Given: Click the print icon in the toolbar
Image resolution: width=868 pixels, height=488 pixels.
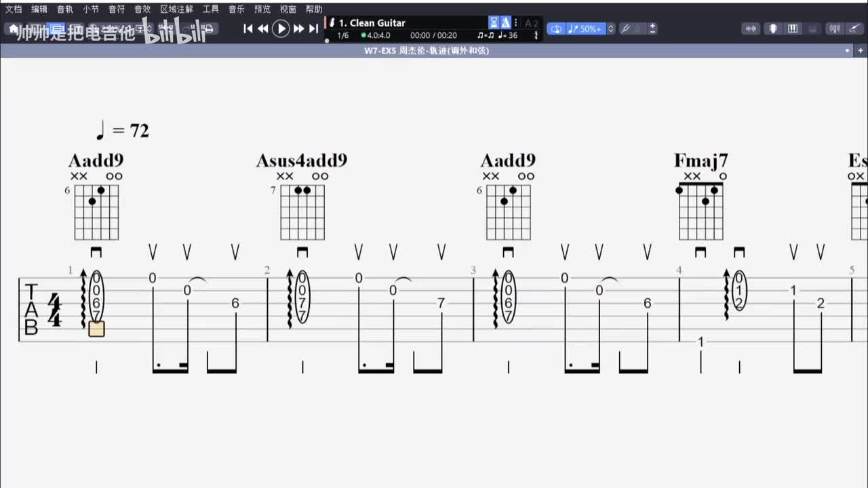Looking at the screenshot, I should [208, 28].
